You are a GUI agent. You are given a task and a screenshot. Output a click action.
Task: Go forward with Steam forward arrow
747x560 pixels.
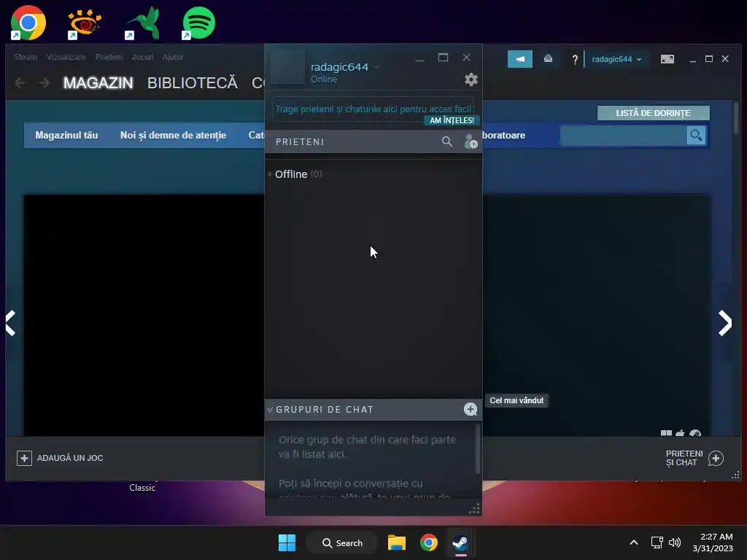[44, 83]
